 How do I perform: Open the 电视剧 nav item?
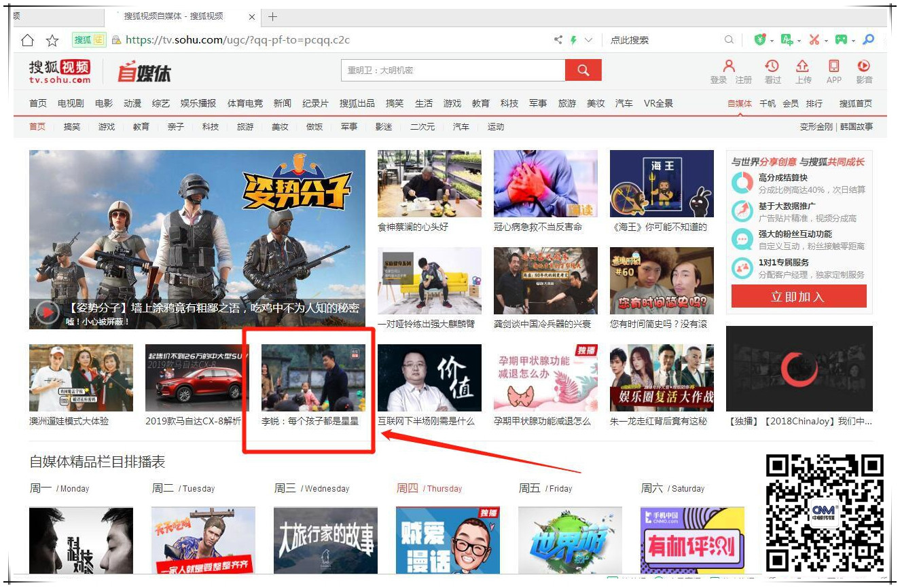pyautogui.click(x=71, y=103)
